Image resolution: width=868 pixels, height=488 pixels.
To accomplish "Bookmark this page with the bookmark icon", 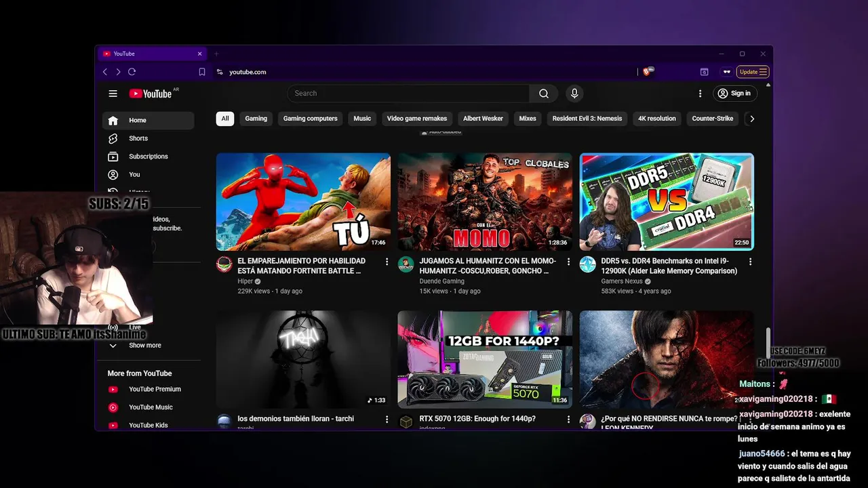I will coord(202,72).
